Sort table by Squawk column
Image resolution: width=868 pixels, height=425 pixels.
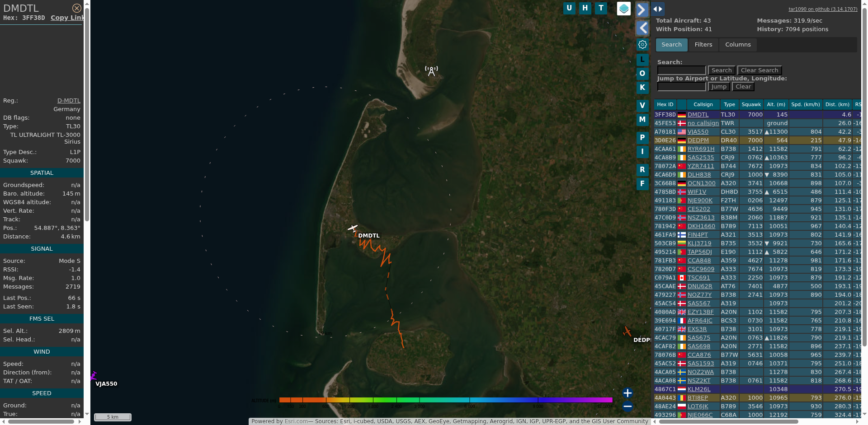click(x=751, y=104)
